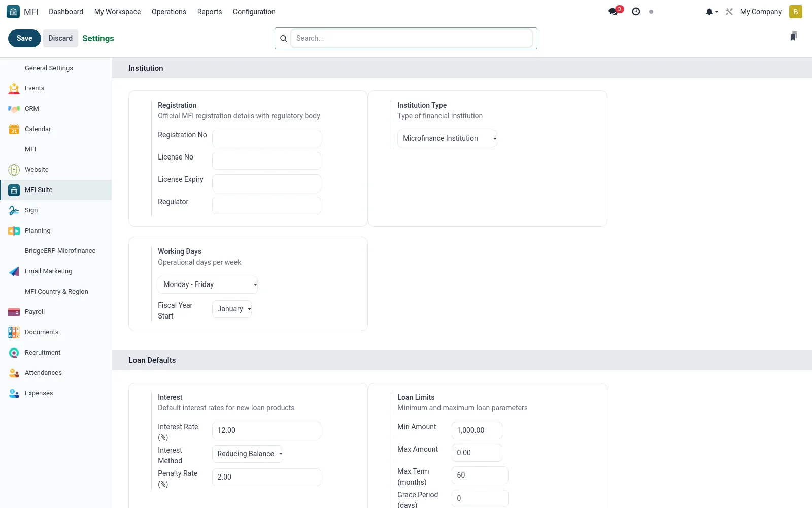
Task: Open Payroll settings from the sidebar
Action: (56, 312)
